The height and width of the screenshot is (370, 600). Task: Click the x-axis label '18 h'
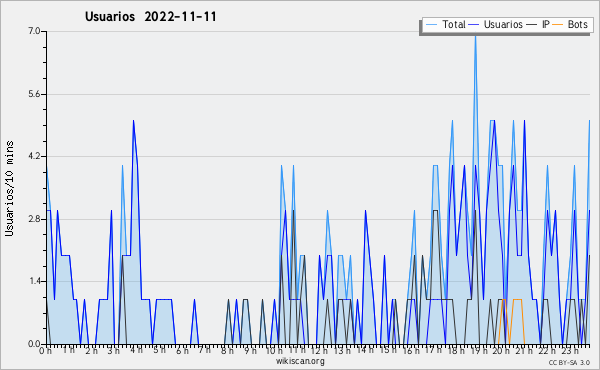(456, 351)
